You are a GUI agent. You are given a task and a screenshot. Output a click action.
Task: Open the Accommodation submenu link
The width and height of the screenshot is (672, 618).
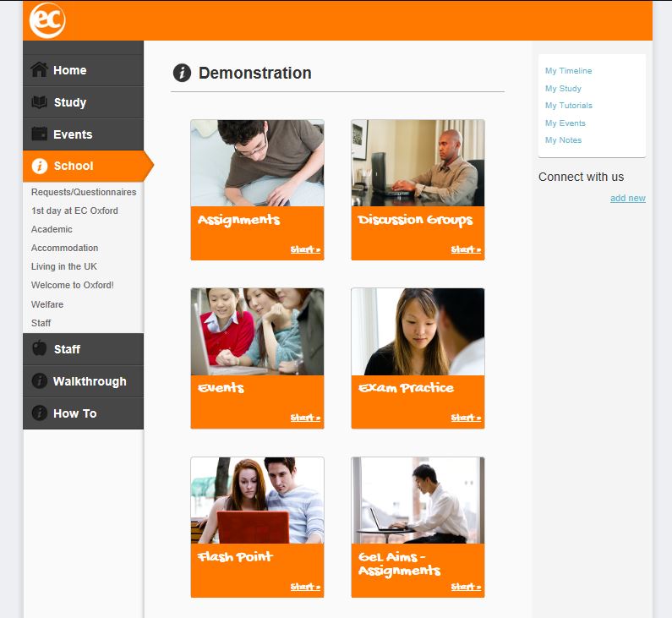click(x=65, y=248)
